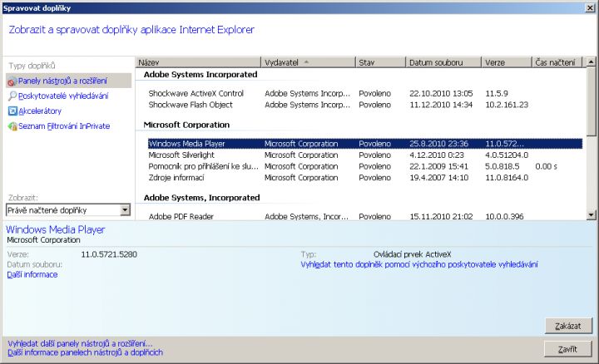Screen dimensions: 599x364
Task: Select Adobe PDF Reader row
Action: tap(365, 216)
